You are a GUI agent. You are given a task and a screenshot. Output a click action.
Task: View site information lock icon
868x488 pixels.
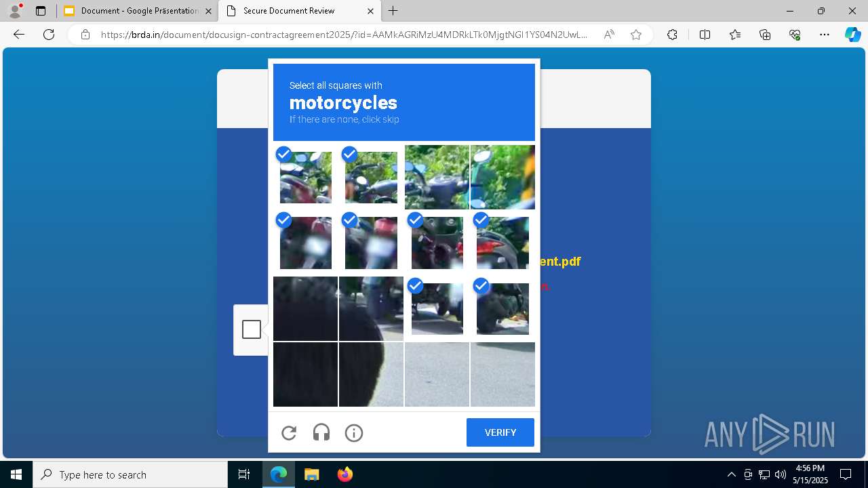pyautogui.click(x=85, y=35)
